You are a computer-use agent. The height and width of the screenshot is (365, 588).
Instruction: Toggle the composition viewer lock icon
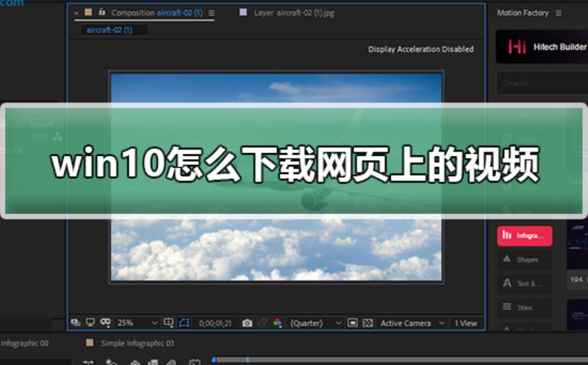click(102, 12)
